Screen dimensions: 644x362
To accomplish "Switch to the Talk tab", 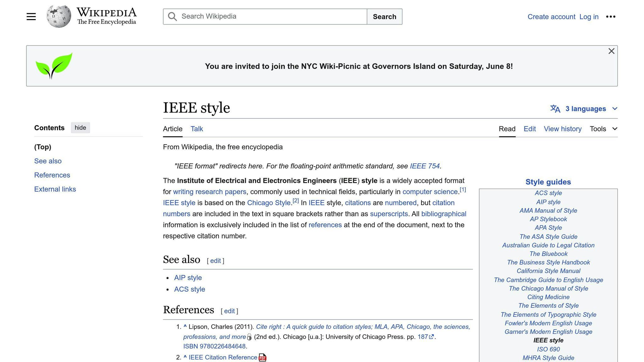I will 197,129.
